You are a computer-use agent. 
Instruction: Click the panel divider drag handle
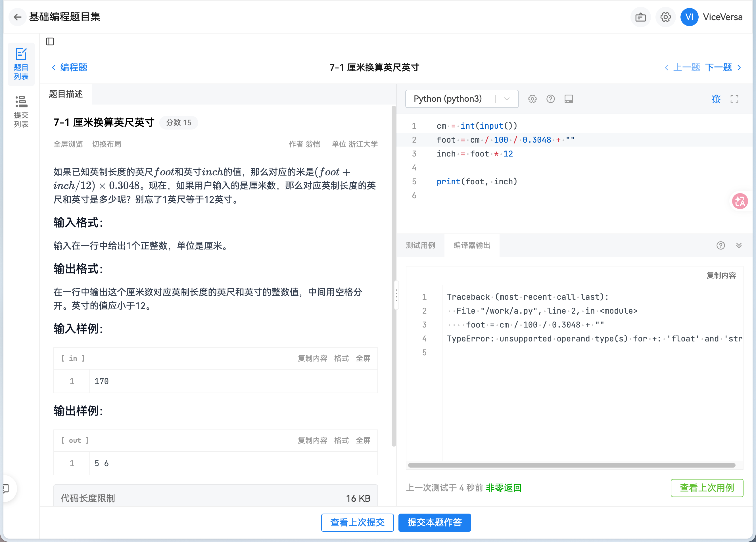pyautogui.click(x=396, y=295)
